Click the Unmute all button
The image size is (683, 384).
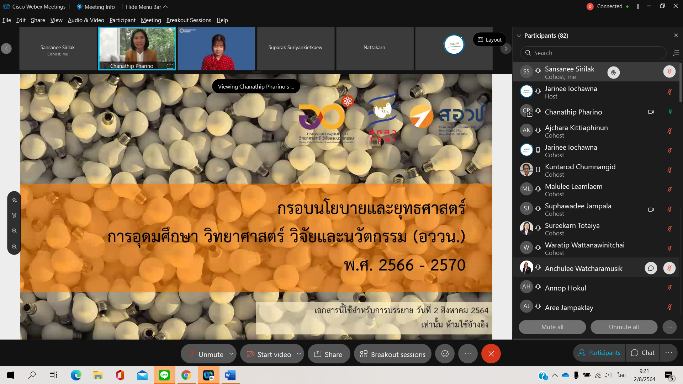(624, 327)
